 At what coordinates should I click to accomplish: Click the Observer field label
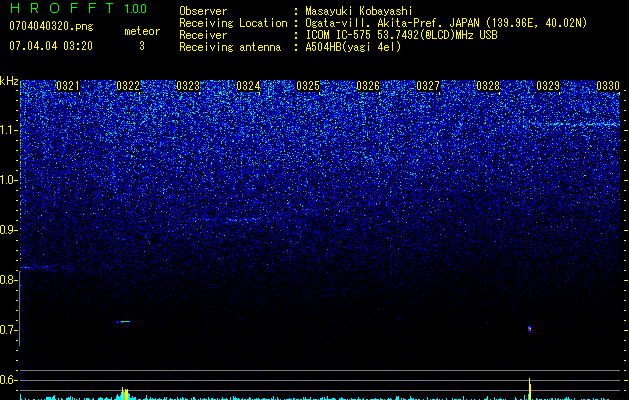point(203,11)
